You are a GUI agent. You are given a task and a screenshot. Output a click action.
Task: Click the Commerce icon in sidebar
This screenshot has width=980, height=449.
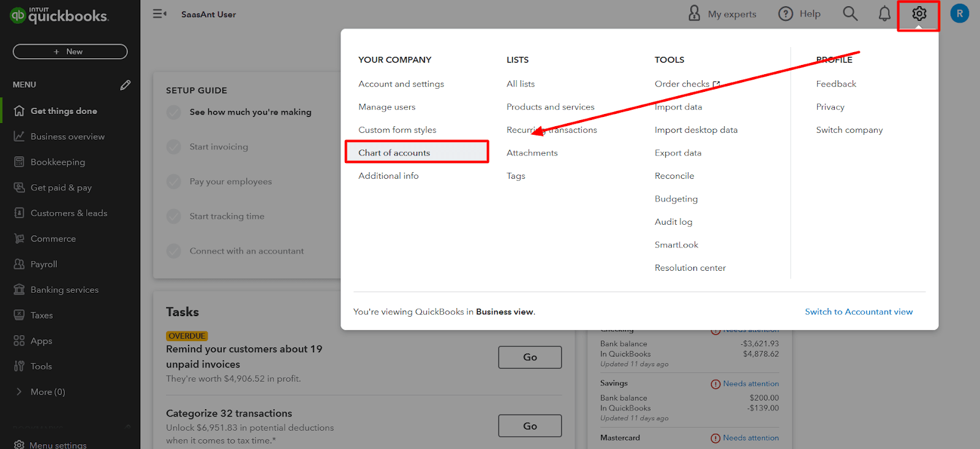tap(19, 238)
